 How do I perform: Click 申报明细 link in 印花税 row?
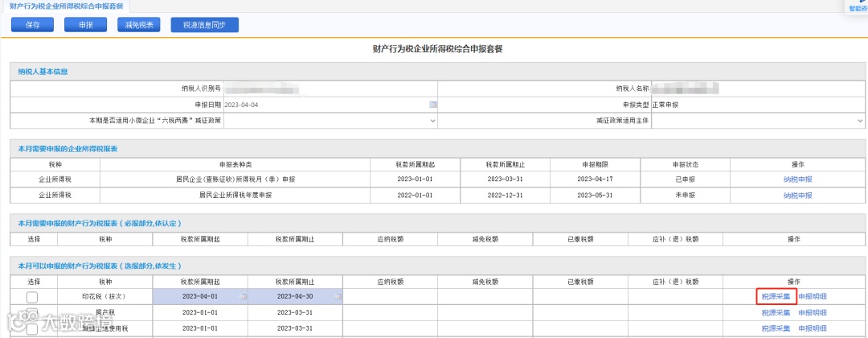pyautogui.click(x=813, y=296)
